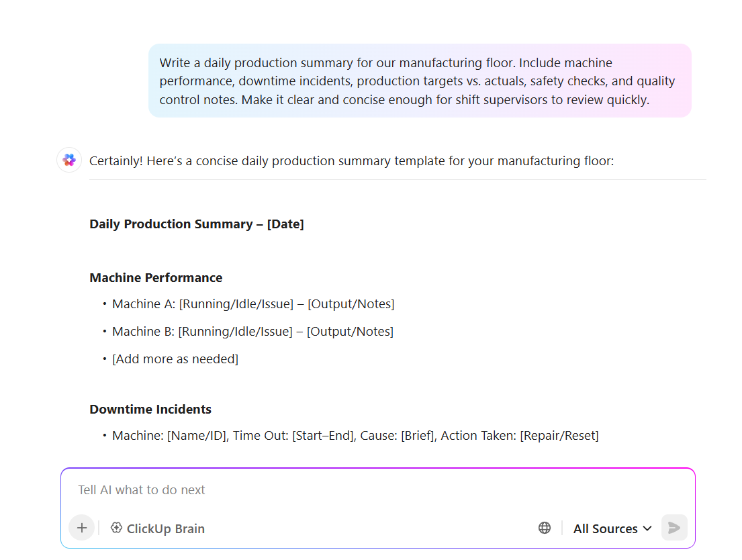Click the Downtime Incidents heading
This screenshot has width=742, height=560.
click(150, 409)
